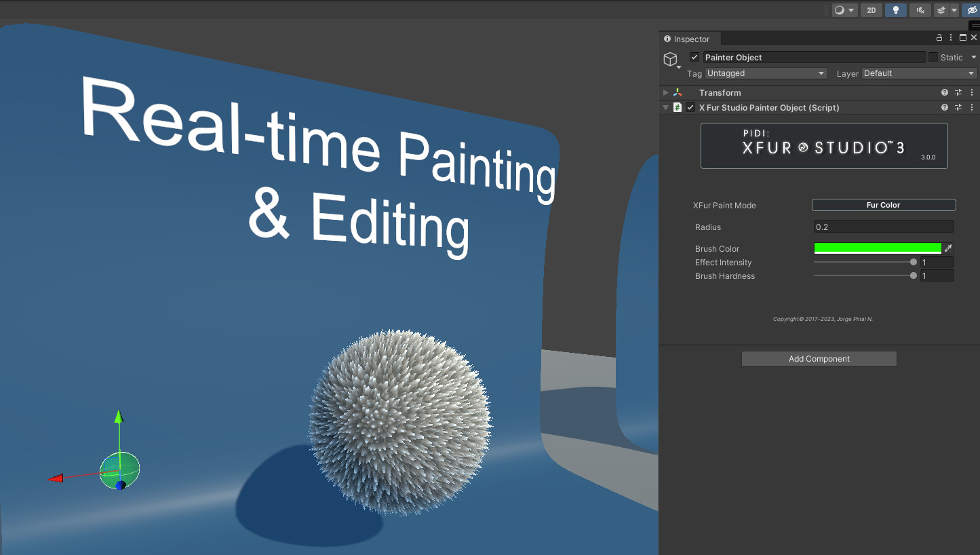Screen dimensions: 980x555
Task: Open the Transform component presets icon
Action: tap(958, 92)
